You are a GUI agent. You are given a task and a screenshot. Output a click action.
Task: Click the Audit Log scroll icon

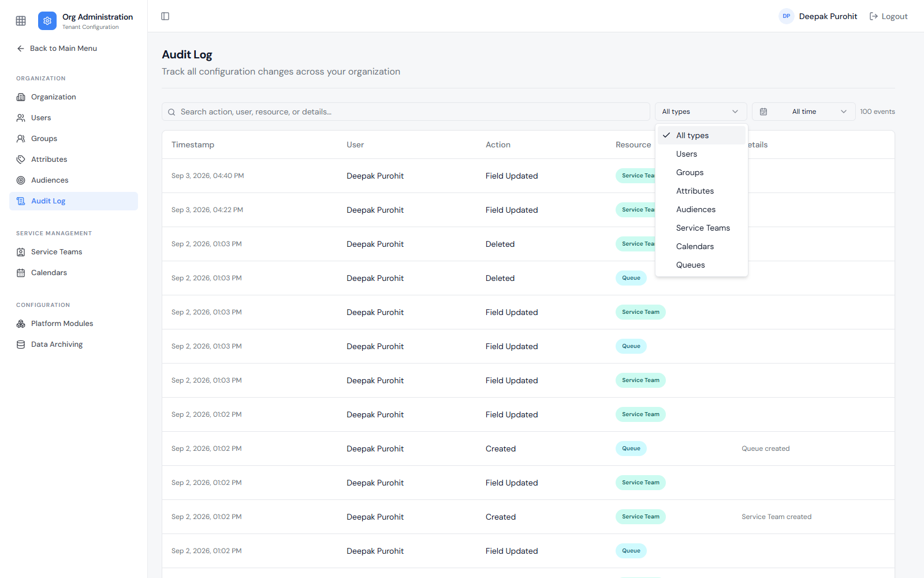21,201
